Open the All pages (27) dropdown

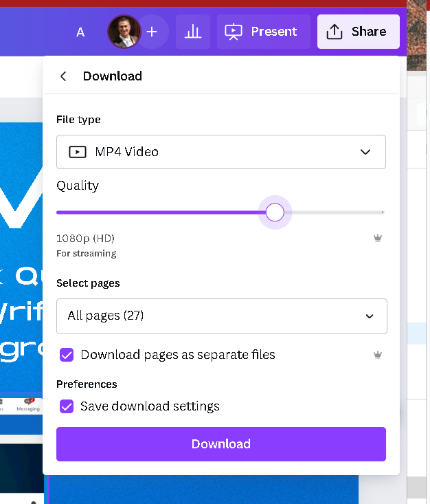coord(222,316)
